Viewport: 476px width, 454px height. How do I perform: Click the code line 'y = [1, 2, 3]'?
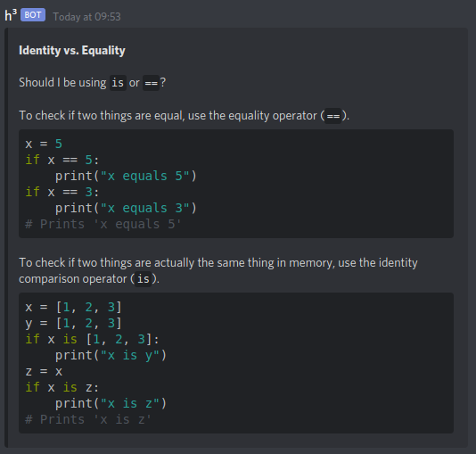(x=73, y=323)
